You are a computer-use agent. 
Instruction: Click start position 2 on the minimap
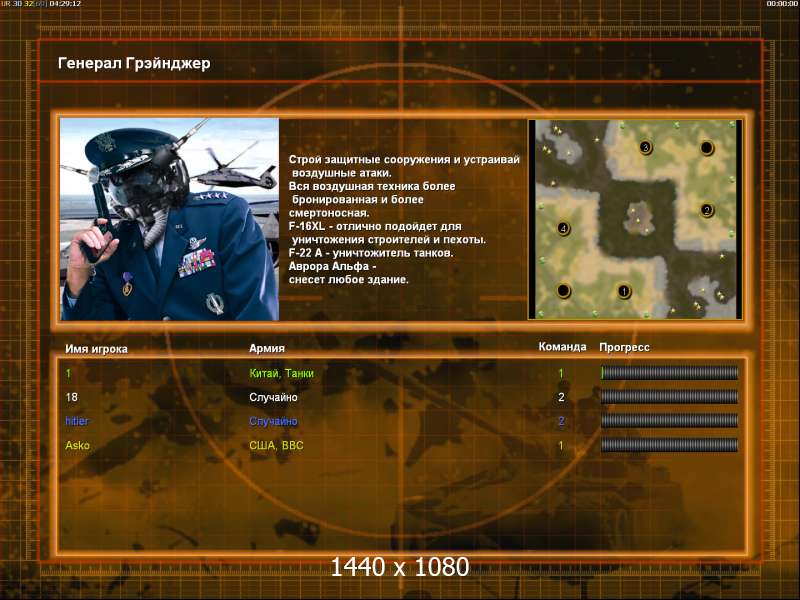(707, 210)
